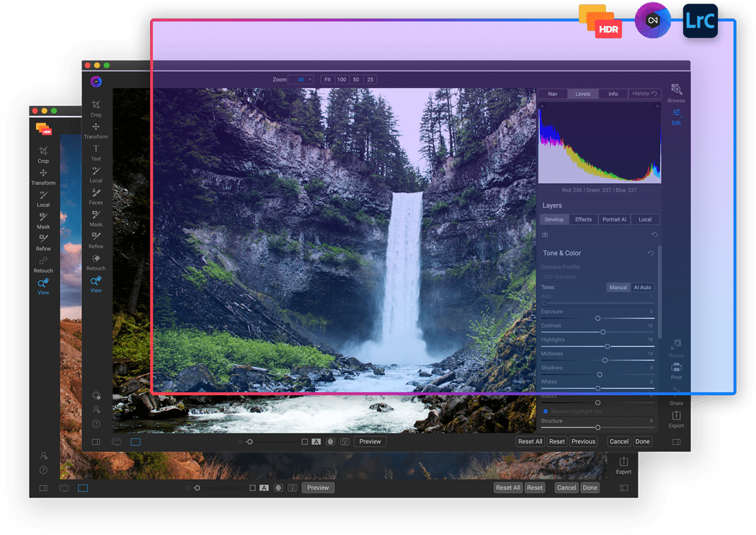The image size is (756, 535).
Task: Select the Crop tool in front window
Action: (x=96, y=108)
